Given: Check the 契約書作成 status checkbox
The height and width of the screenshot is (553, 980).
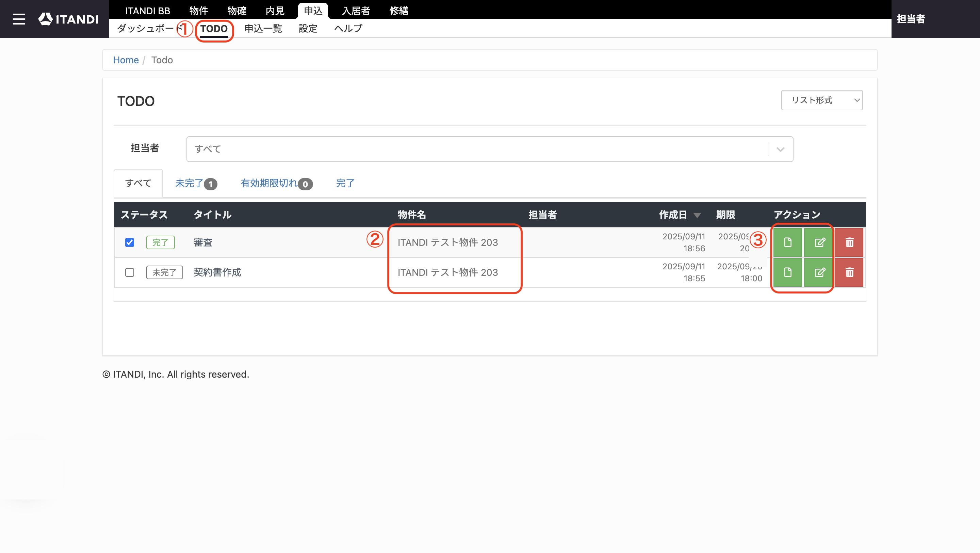Looking at the screenshot, I should pyautogui.click(x=130, y=272).
